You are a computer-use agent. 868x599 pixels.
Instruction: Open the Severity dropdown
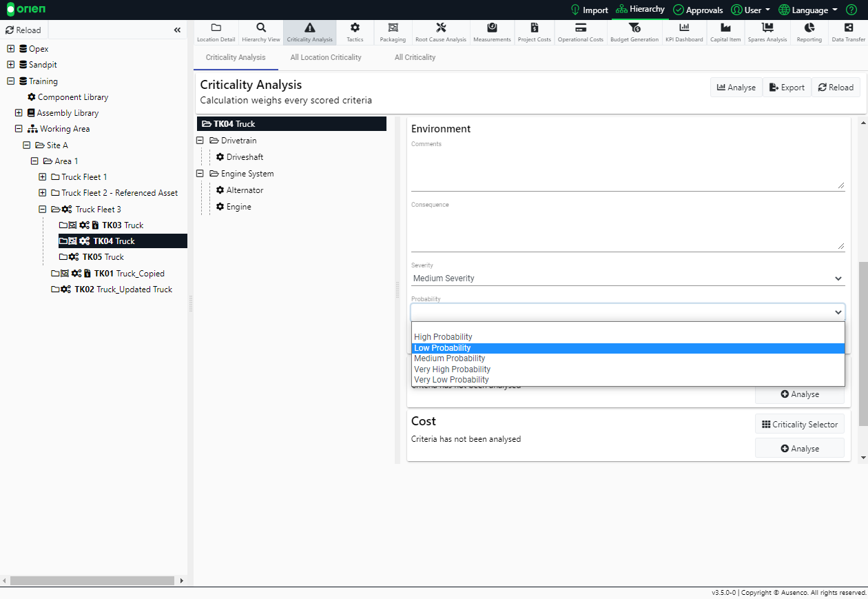pos(628,278)
